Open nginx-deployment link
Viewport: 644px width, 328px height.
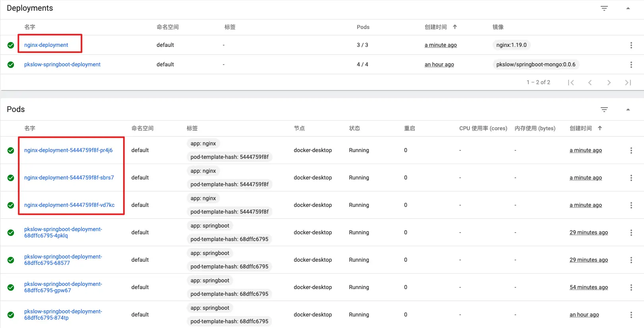46,45
